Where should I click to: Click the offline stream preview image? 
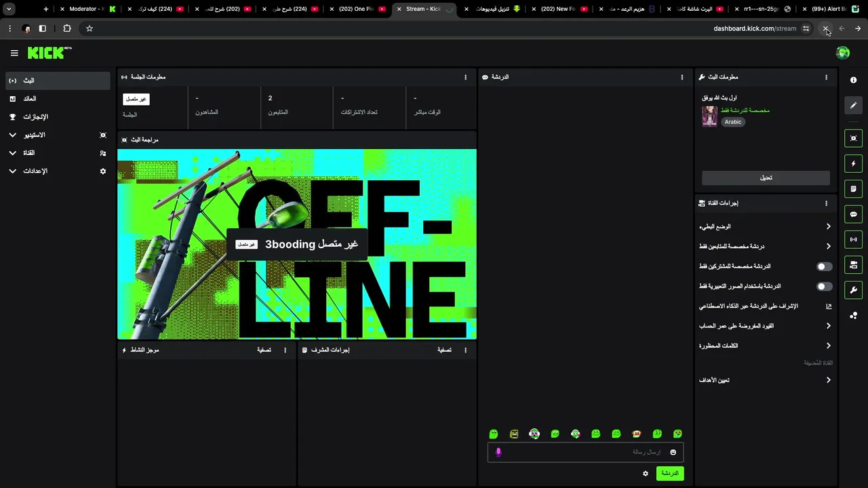click(297, 244)
